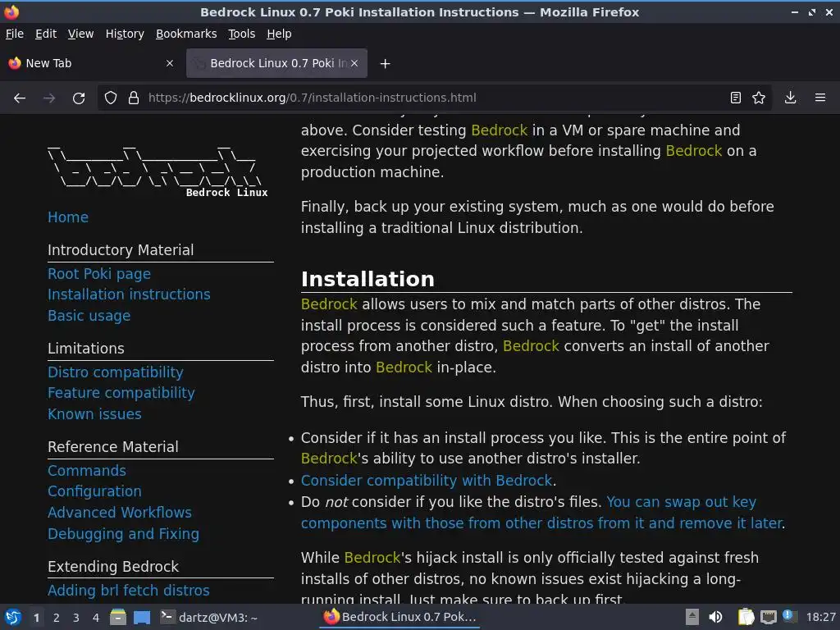Screen dimensions: 840x630
Task: Open the taskbar volume control
Action: click(x=715, y=617)
